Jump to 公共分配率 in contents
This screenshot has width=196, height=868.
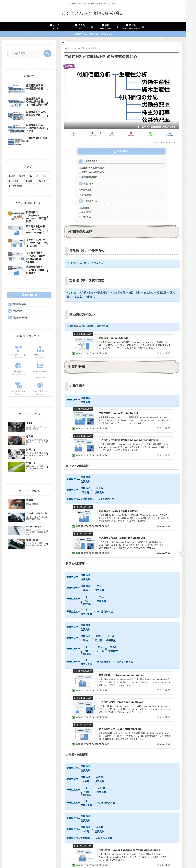click(x=86, y=217)
